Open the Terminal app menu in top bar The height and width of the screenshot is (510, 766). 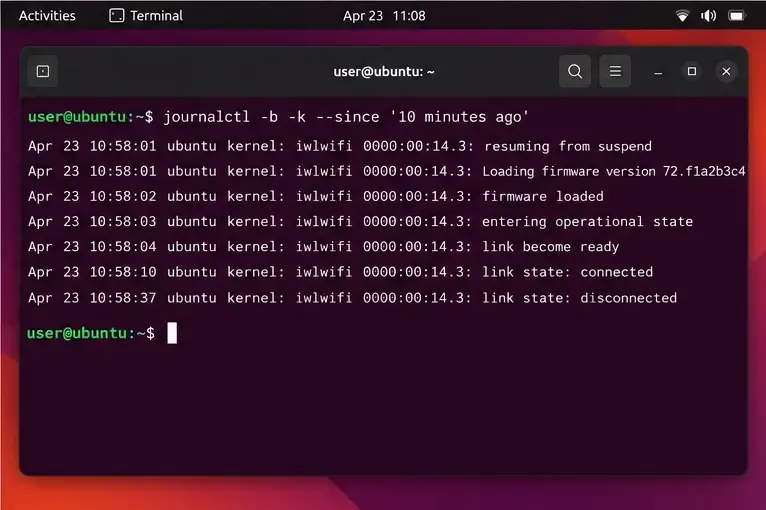pos(146,16)
